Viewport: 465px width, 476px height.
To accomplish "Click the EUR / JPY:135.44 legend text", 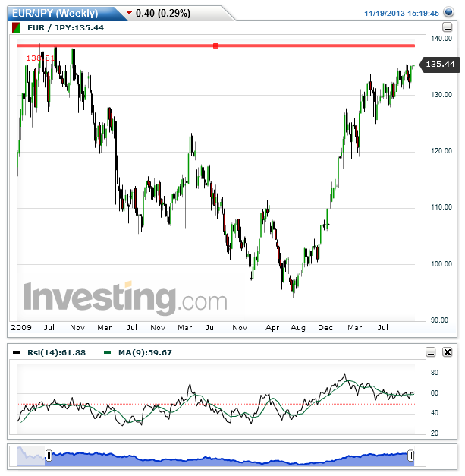I will point(65,28).
